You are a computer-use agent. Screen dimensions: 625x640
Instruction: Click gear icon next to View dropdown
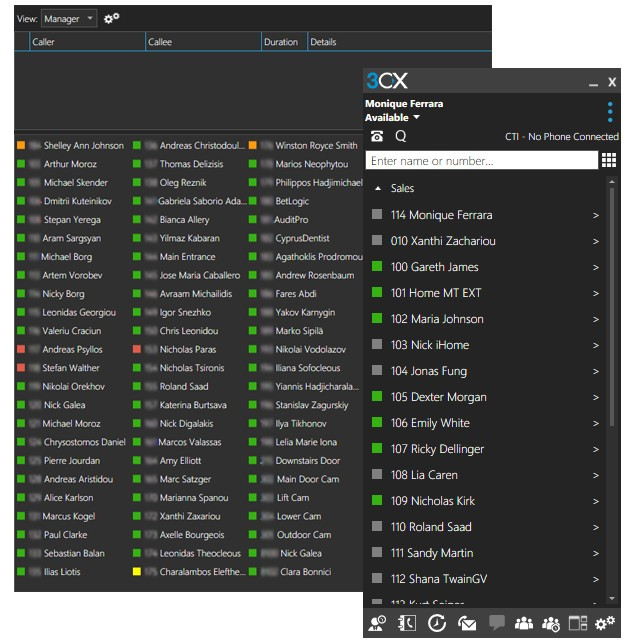112,18
